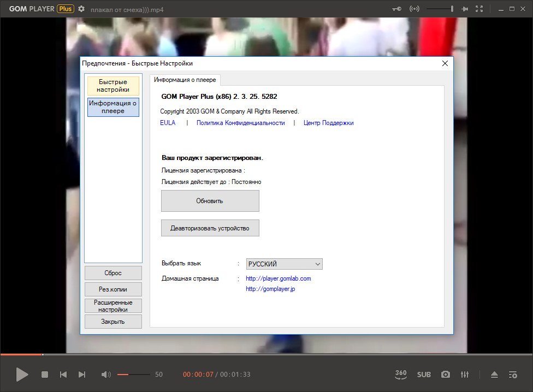Viewport: 533px width, 392px height.
Task: Jump to the previous track
Action: pyautogui.click(x=63, y=375)
